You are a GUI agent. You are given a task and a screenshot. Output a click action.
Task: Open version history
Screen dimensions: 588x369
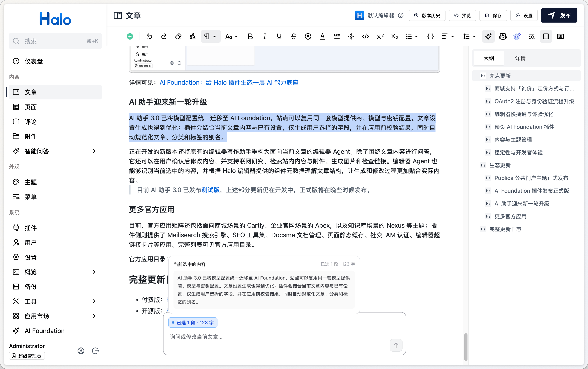pos(427,16)
